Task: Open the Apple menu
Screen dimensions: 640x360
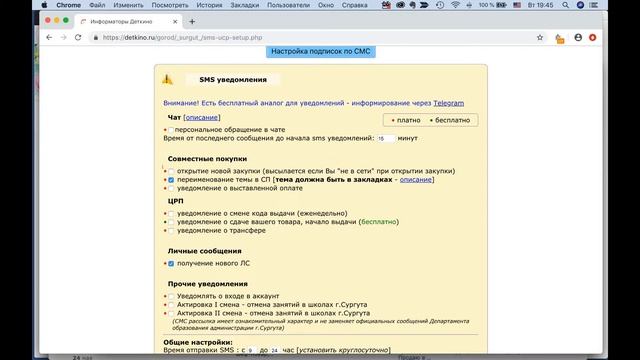Action: (44, 5)
